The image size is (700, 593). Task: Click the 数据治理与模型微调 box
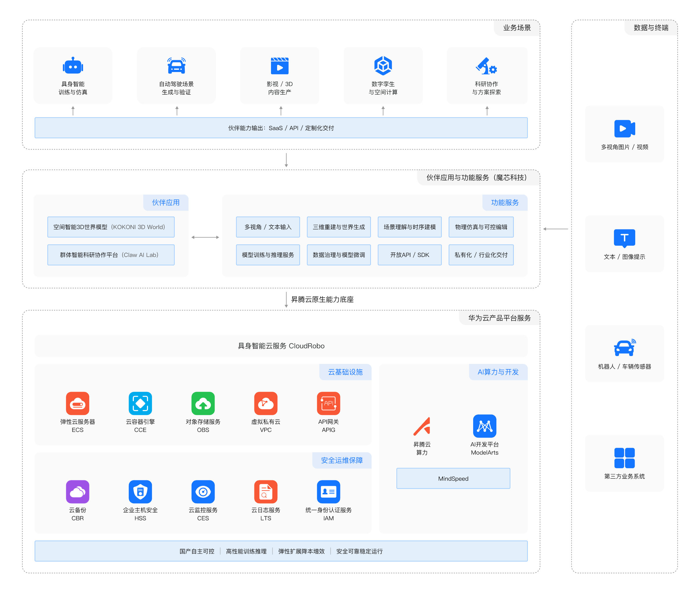(x=339, y=255)
